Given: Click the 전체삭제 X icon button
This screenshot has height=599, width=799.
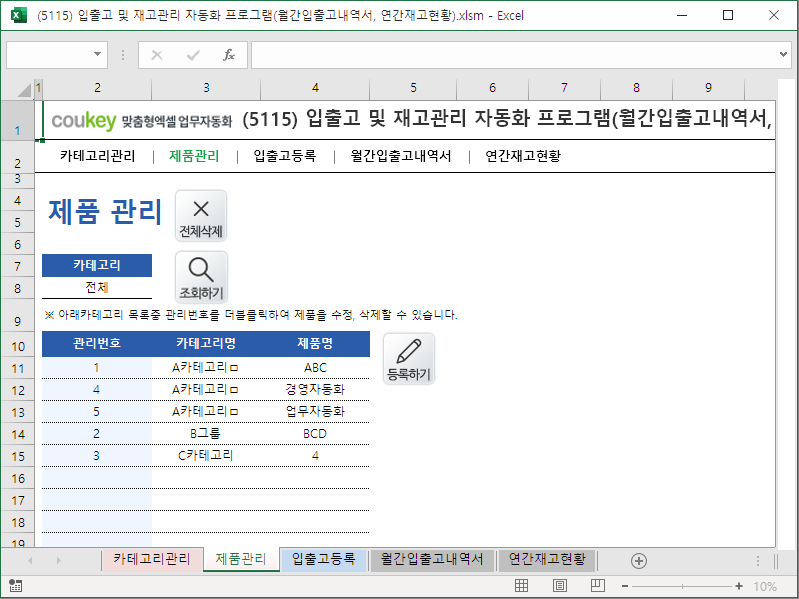Looking at the screenshot, I should coord(201,216).
